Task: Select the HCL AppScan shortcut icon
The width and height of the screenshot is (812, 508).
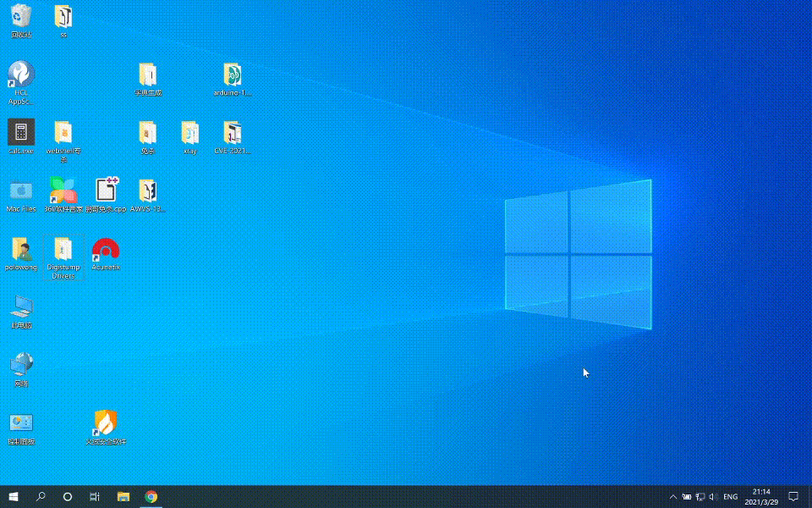Action: pyautogui.click(x=21, y=83)
